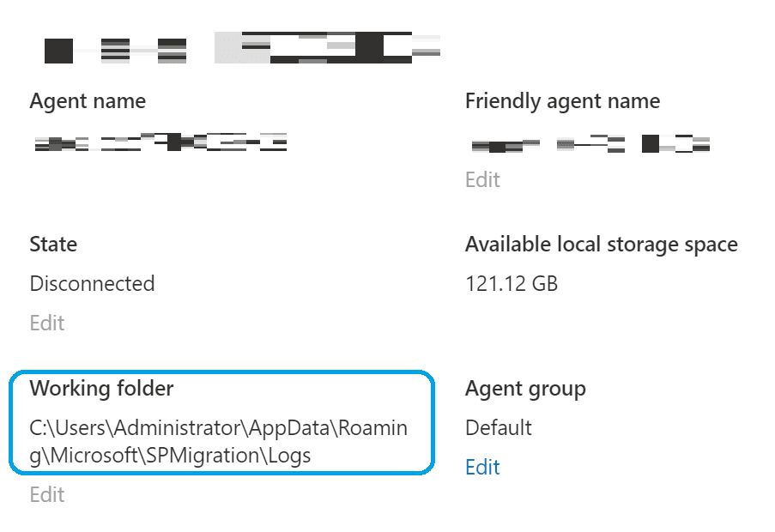This screenshot has width=775, height=532.
Task: Click the "Agent name" heading
Action: click(x=88, y=101)
